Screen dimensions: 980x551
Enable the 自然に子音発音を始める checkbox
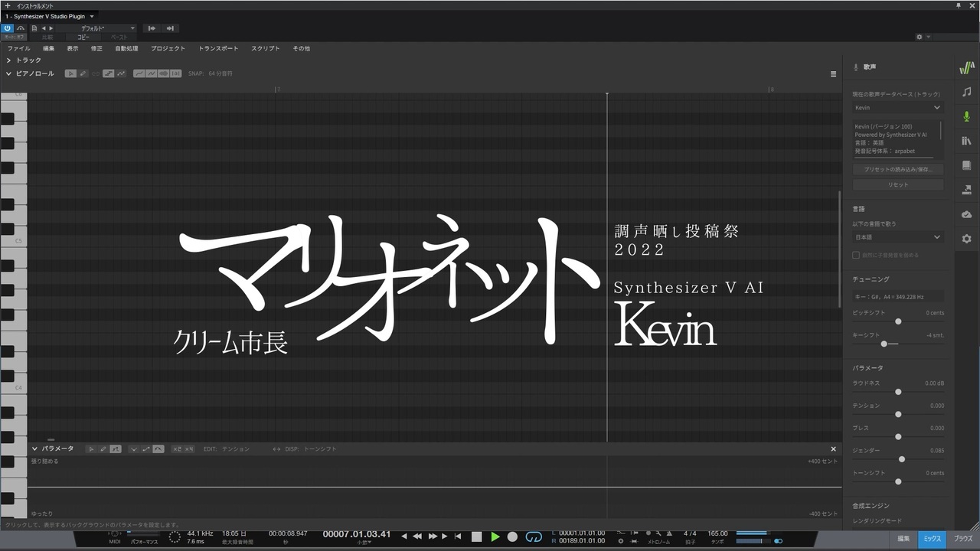pyautogui.click(x=856, y=255)
